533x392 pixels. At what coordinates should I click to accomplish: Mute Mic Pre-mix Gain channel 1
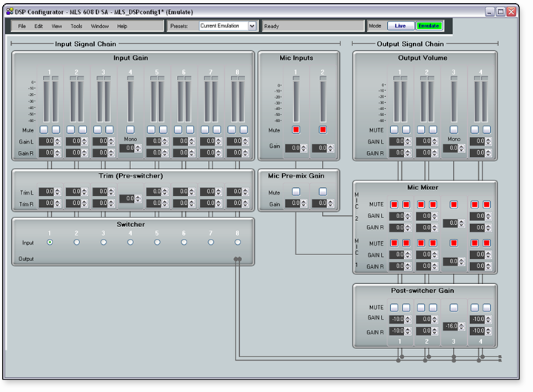point(295,191)
